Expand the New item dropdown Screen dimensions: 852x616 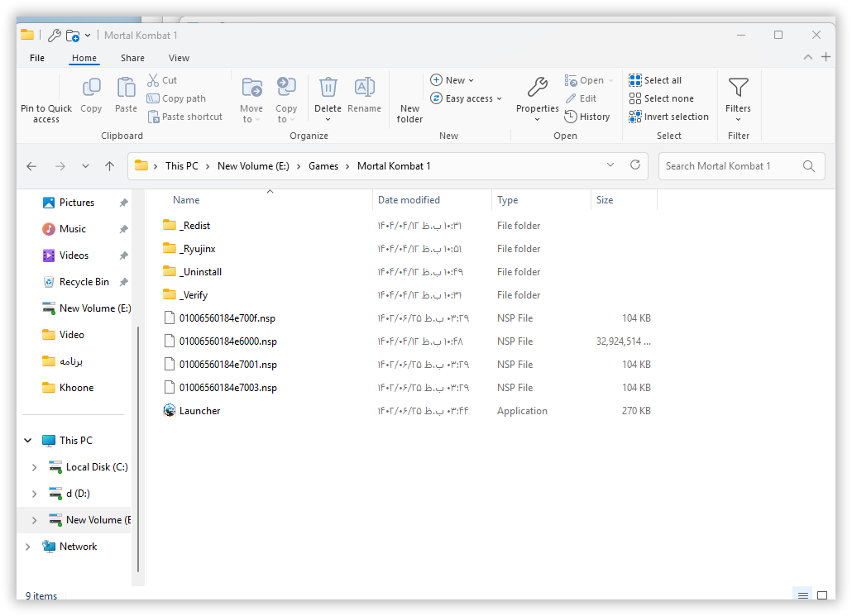click(471, 80)
